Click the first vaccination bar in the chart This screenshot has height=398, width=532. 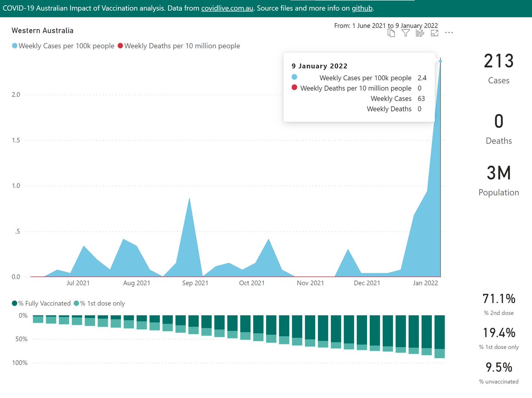38,319
